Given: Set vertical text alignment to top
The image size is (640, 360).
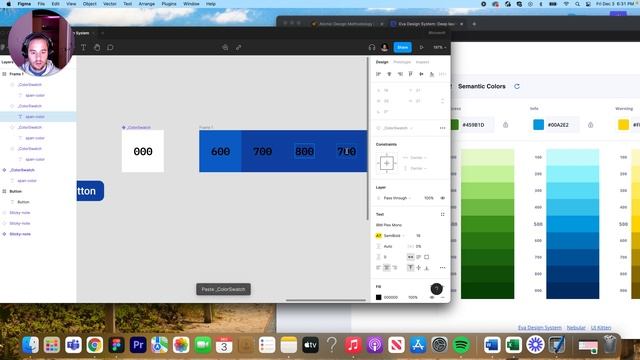Looking at the screenshot, I should point(411,268).
